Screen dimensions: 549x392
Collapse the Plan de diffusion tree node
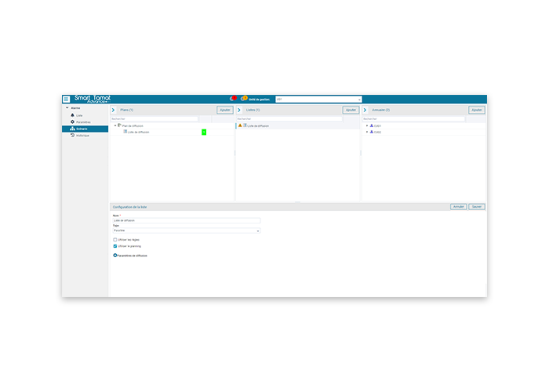coord(115,125)
